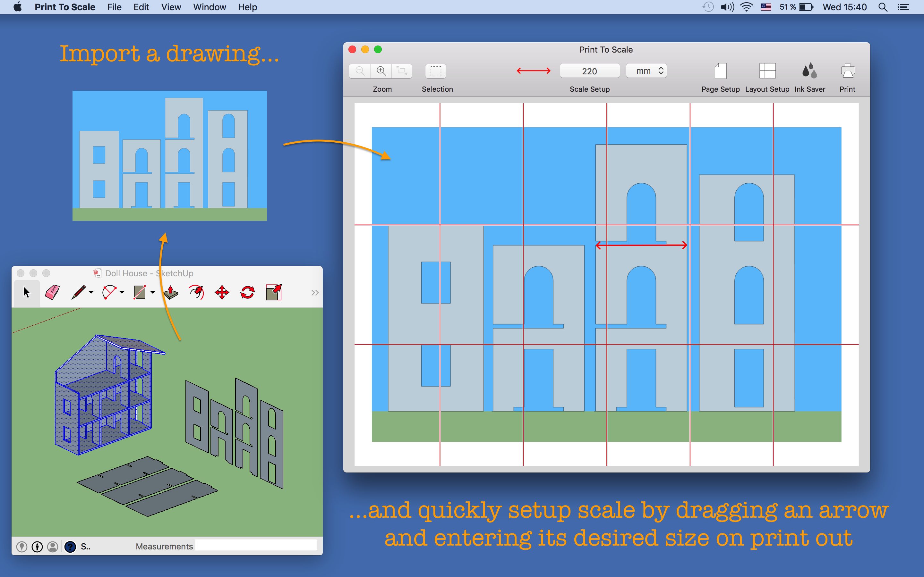Open the File menu
Screen dimensions: 924x577
(114, 7)
